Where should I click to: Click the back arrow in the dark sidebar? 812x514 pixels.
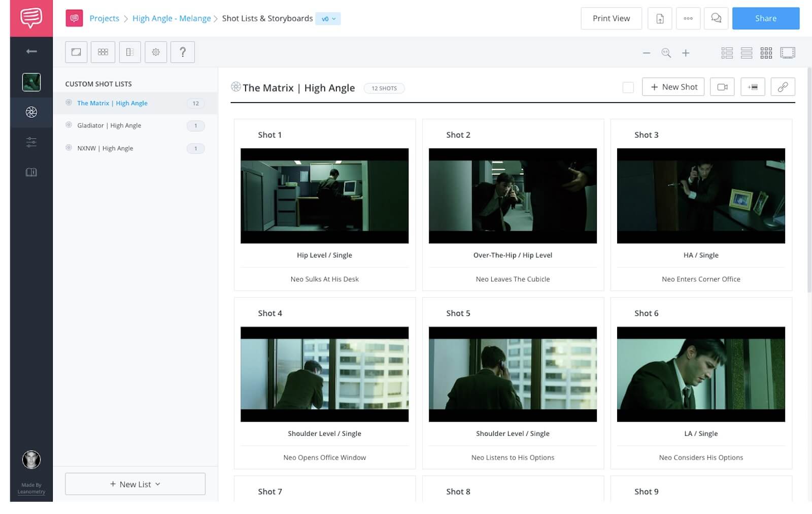(x=31, y=51)
